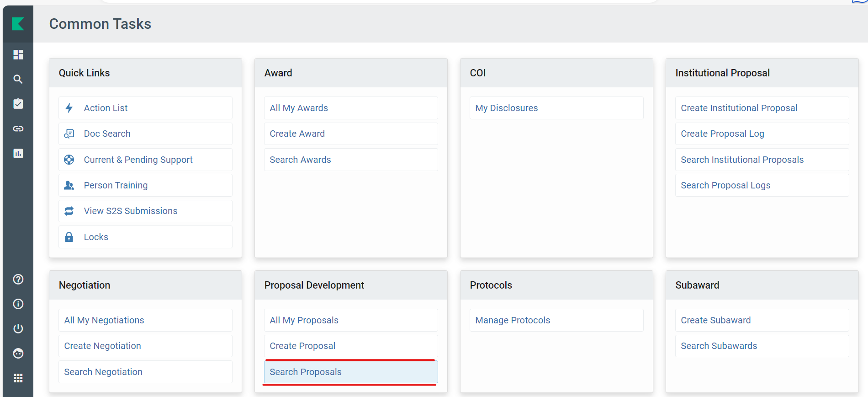Select Search Proposal Logs
This screenshot has height=397, width=868.
click(762, 185)
